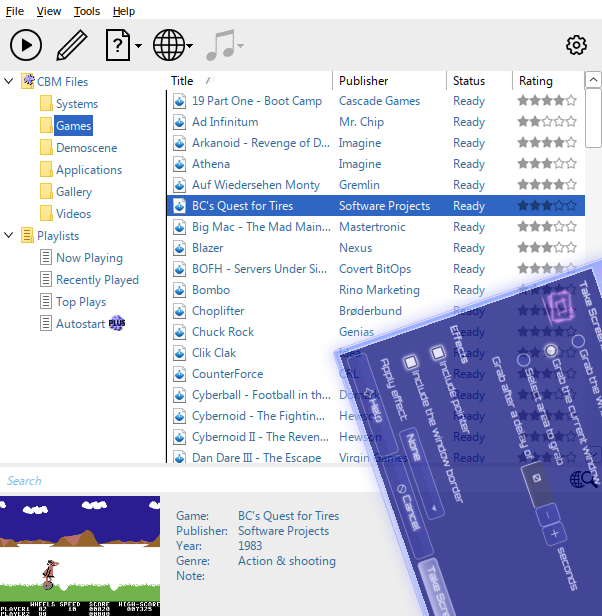Click the globe web icon in toolbar
This screenshot has width=602, height=616.
click(x=169, y=45)
